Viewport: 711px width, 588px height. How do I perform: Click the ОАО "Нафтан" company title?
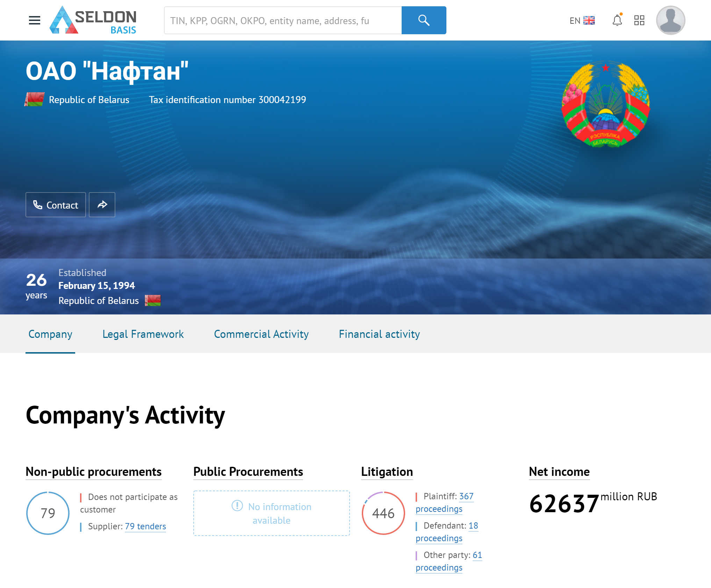[107, 71]
